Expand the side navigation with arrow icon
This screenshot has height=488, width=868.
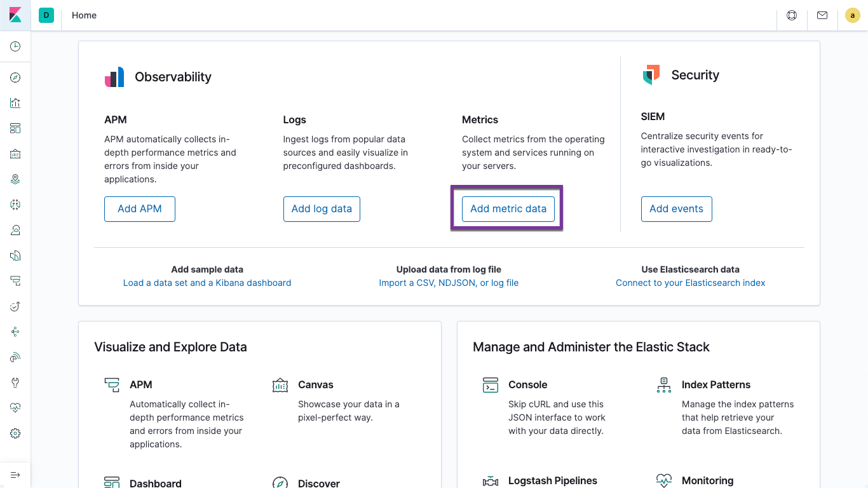click(15, 475)
